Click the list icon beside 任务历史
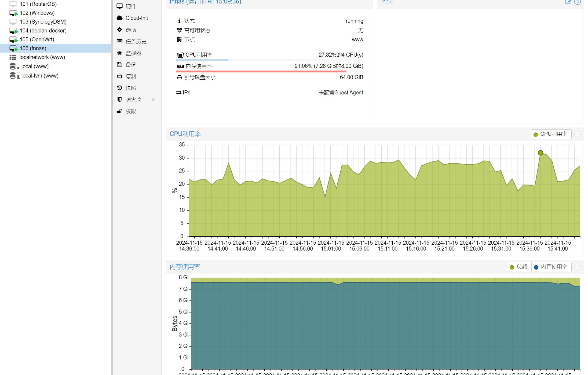 click(x=119, y=41)
